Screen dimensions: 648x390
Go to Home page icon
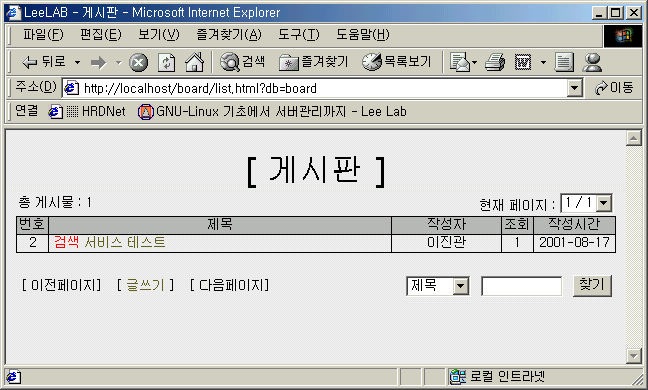pos(194,62)
